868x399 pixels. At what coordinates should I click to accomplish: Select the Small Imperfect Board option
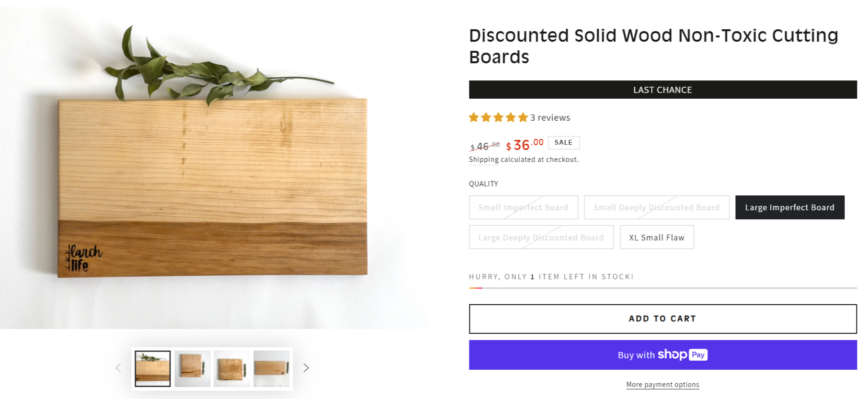pos(523,207)
